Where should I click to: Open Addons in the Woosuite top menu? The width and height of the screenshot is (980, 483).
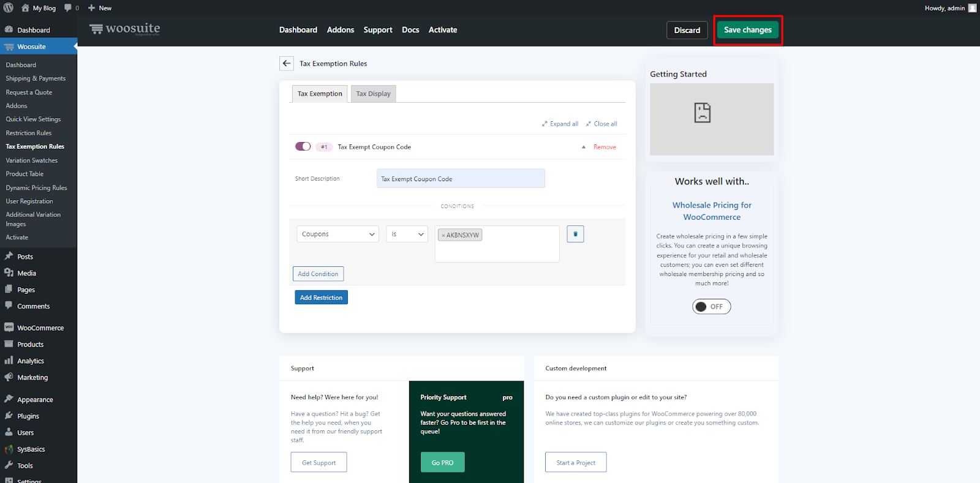tap(341, 29)
